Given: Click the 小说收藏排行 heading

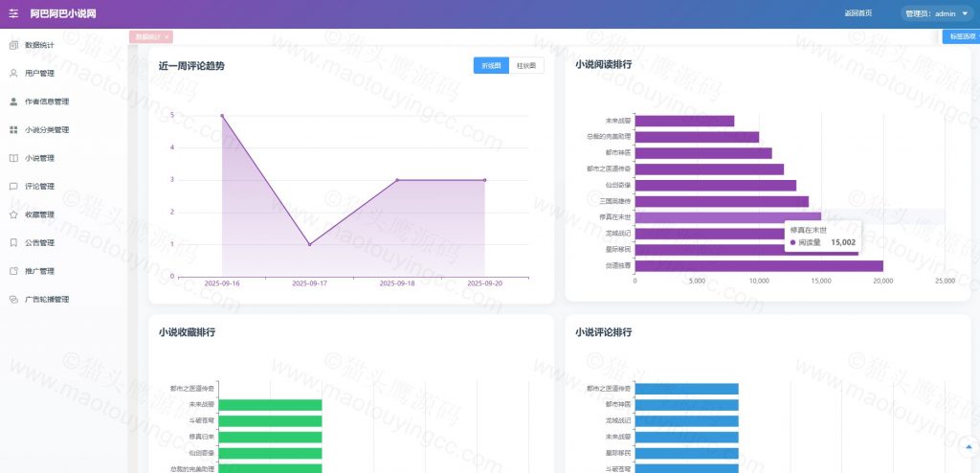Looking at the screenshot, I should pos(187,332).
